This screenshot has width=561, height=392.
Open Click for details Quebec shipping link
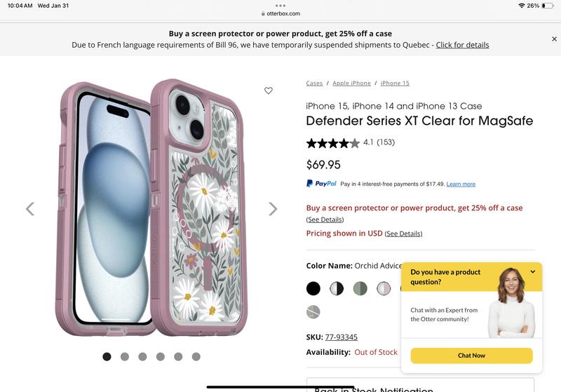(x=462, y=45)
